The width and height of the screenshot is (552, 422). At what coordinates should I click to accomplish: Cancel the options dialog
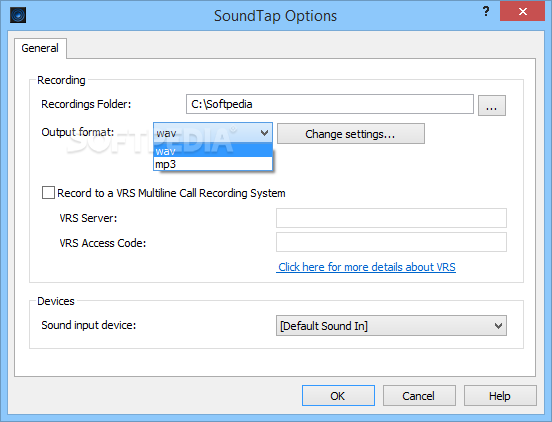pos(419,396)
